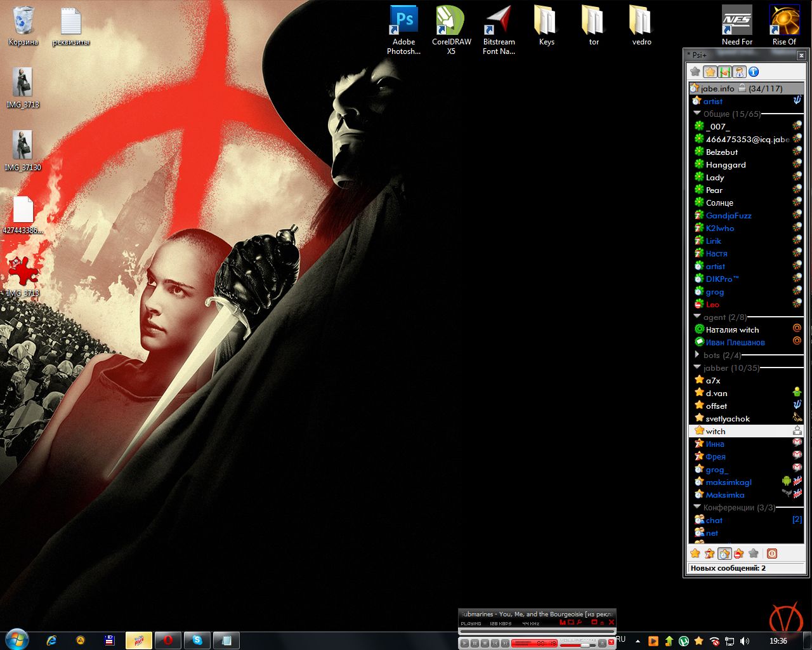Toggle the gray star button in Psi+ top toolbar
This screenshot has width=812, height=650.
click(695, 72)
